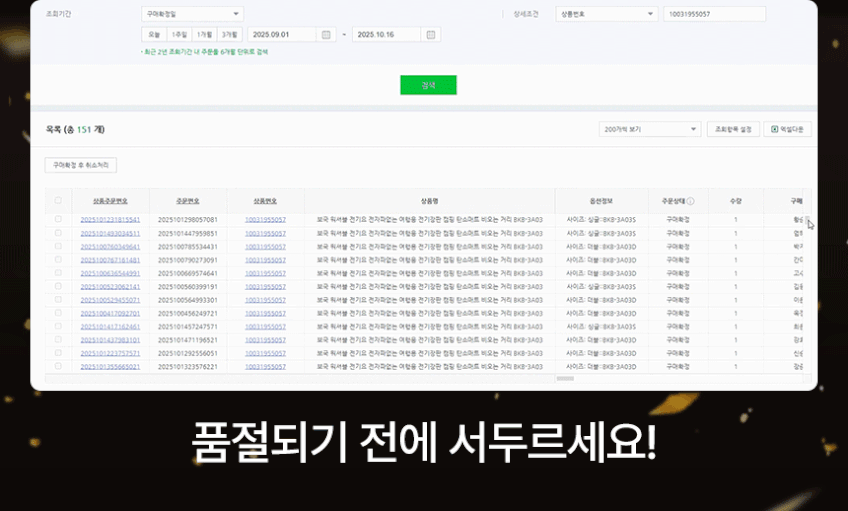Open product order link 2025100767161481
The width and height of the screenshot is (848, 511).
110,260
